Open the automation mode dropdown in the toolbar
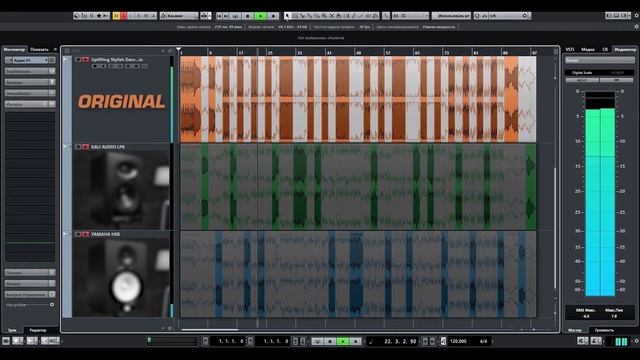 pyautogui.click(x=179, y=16)
